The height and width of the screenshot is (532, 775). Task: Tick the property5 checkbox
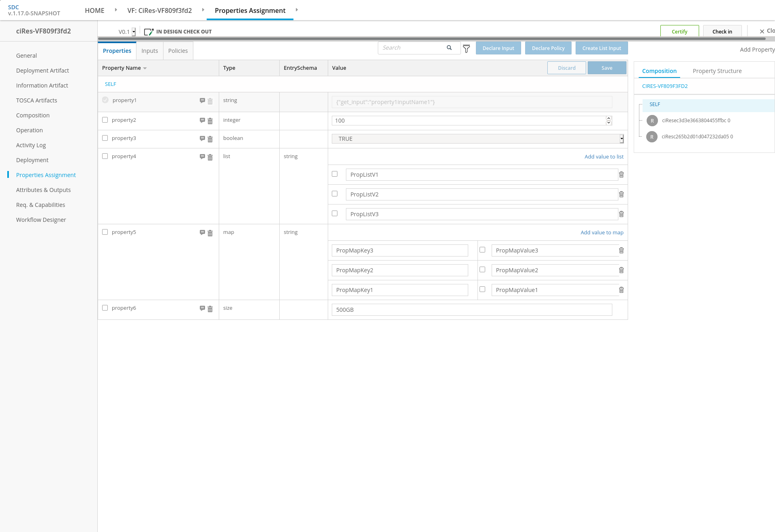tap(105, 232)
